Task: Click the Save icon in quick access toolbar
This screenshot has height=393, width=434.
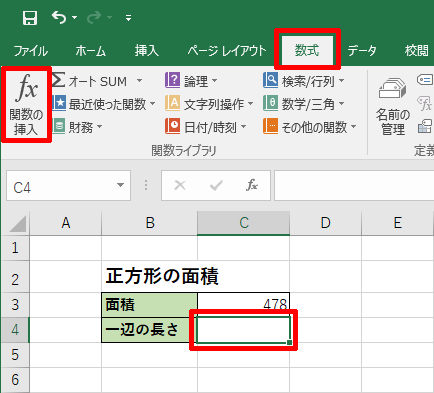Action: 30,17
